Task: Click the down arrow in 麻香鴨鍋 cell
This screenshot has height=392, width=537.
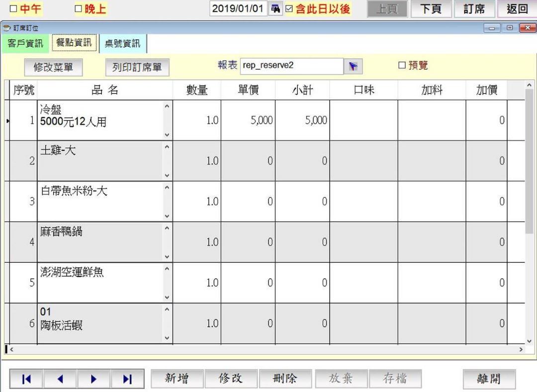Action: (x=167, y=256)
